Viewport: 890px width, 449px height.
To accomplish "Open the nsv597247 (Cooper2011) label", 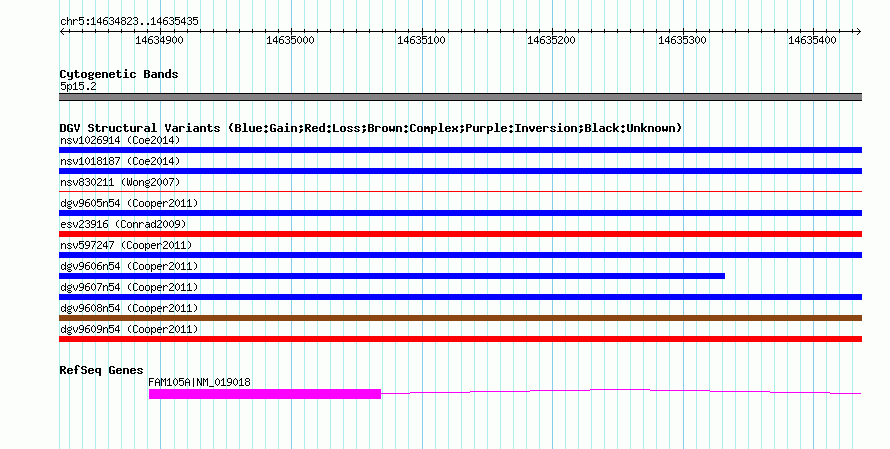I will (x=126, y=245).
